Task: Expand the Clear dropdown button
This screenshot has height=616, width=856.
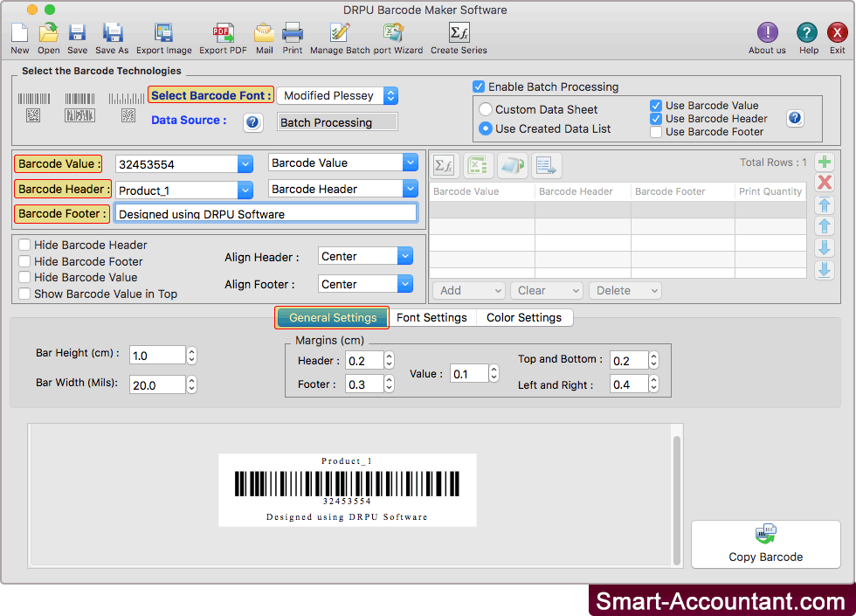Action: click(547, 290)
